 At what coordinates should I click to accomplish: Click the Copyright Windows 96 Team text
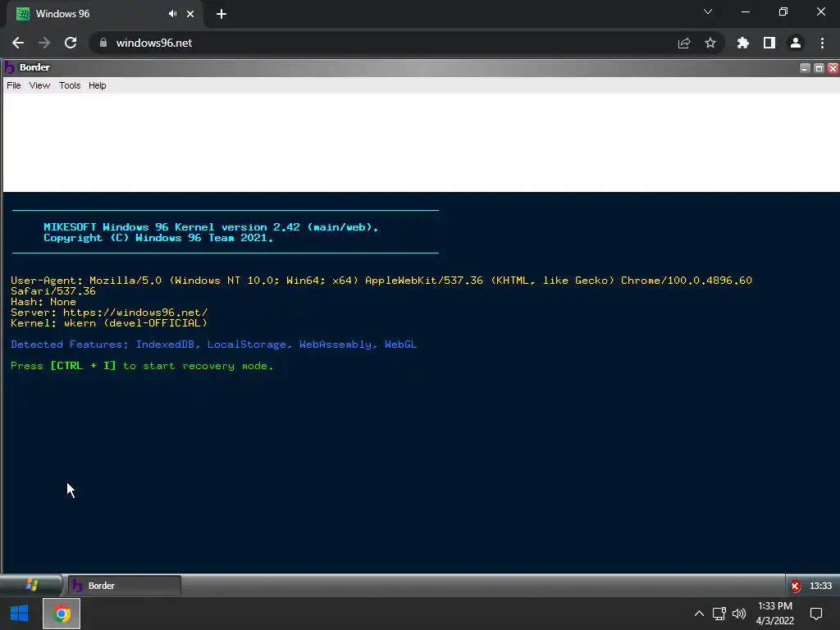[158, 238]
